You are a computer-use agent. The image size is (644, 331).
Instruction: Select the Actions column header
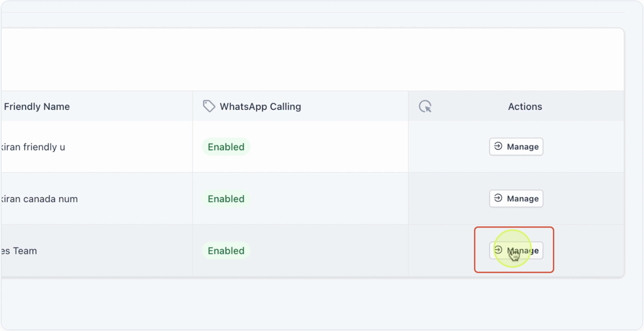525,106
